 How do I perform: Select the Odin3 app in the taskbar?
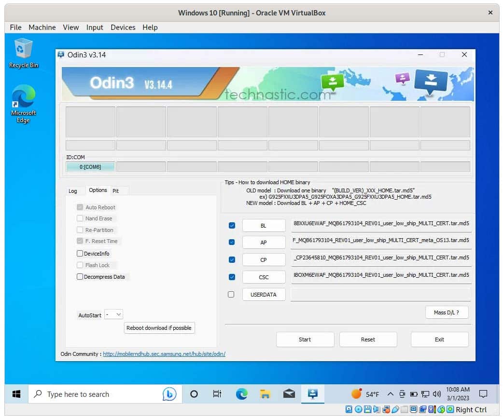click(313, 394)
